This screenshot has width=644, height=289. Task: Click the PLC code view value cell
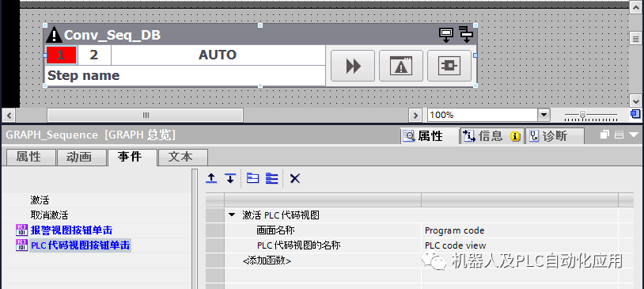point(519,245)
